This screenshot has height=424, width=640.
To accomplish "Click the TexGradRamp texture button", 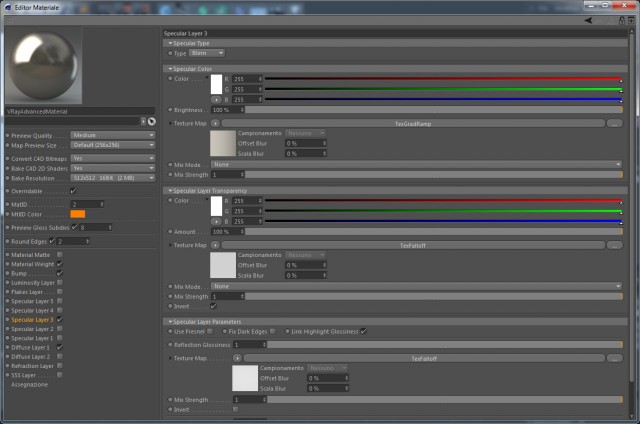I will (x=413, y=123).
